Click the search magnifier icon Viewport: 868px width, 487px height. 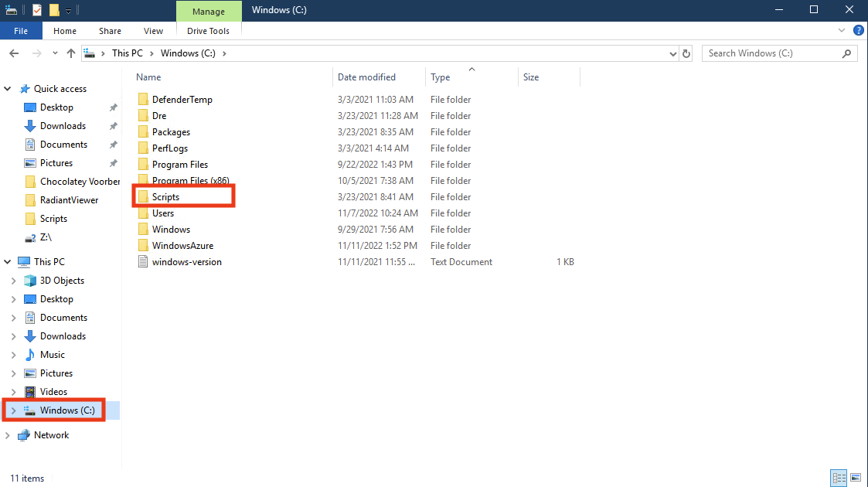[846, 53]
